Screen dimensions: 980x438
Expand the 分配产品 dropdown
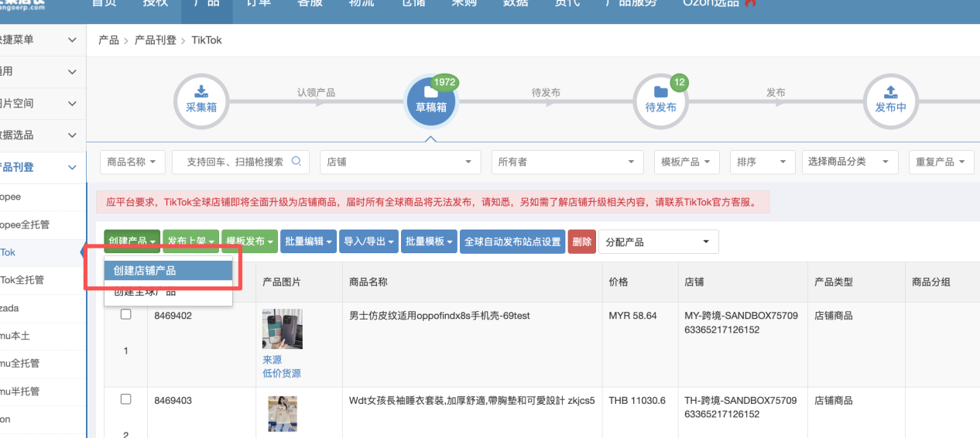[x=658, y=242]
